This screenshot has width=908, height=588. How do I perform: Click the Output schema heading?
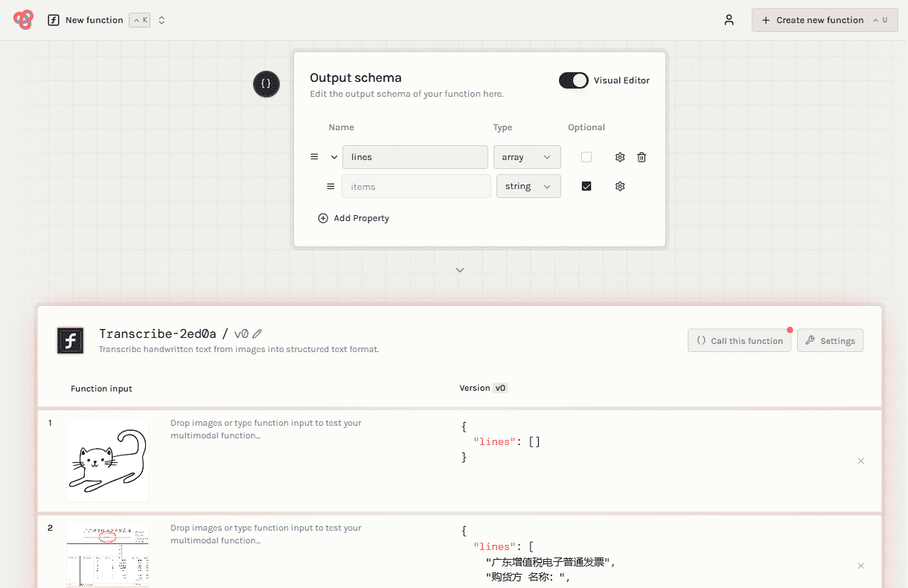click(x=356, y=77)
